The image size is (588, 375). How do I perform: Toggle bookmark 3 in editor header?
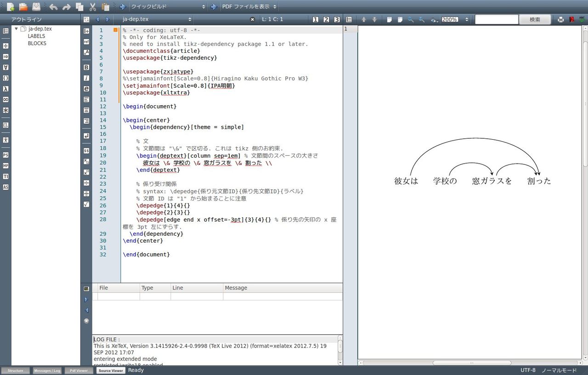tap(337, 19)
